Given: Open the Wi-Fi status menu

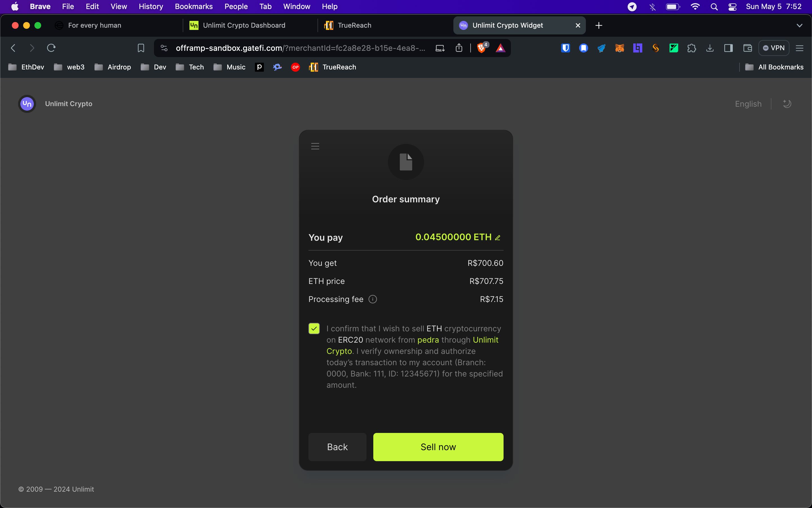Looking at the screenshot, I should (695, 7).
